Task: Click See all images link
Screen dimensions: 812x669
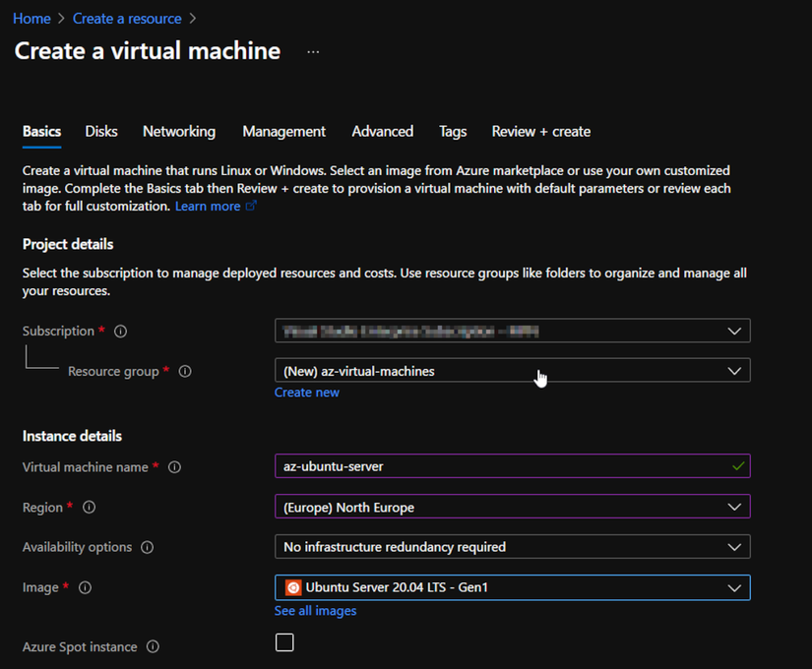Action: click(315, 611)
